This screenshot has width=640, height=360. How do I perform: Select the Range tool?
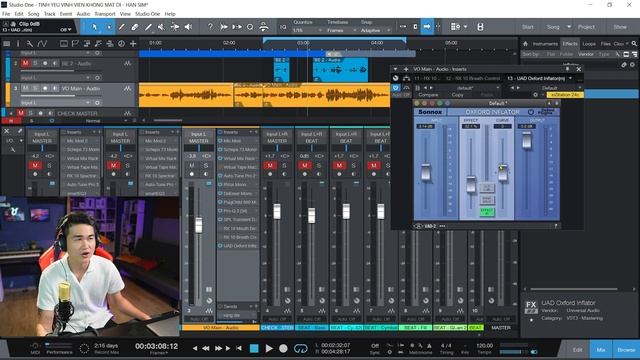click(109, 27)
